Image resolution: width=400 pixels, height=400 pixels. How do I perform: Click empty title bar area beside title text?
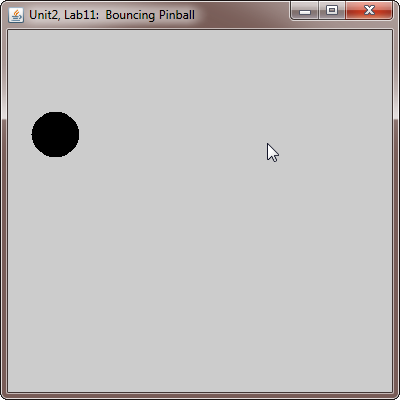click(x=243, y=15)
